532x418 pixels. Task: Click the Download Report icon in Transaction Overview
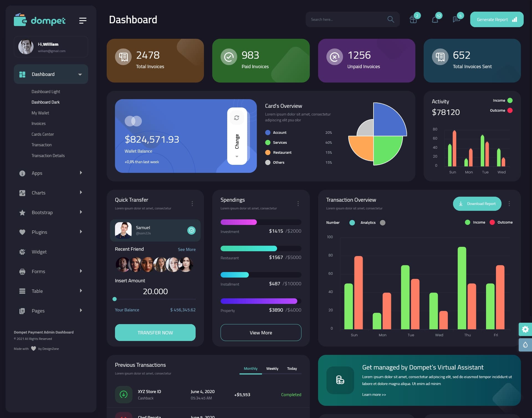tap(461, 203)
